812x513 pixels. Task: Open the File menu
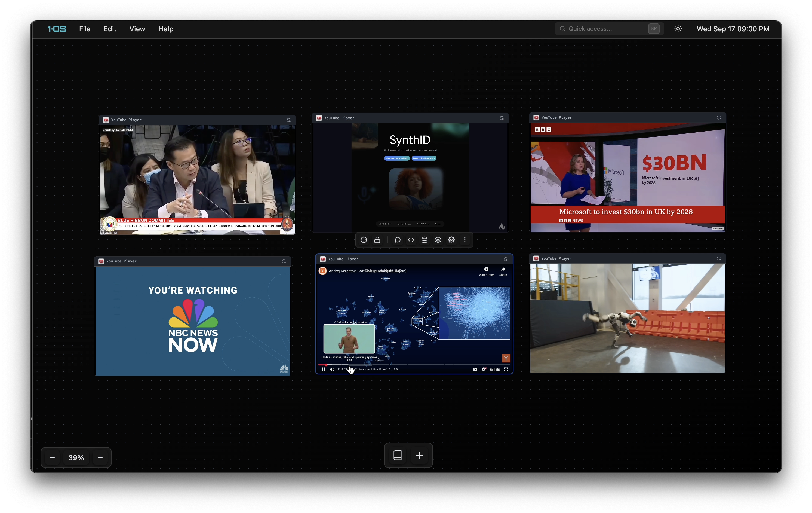tap(85, 29)
